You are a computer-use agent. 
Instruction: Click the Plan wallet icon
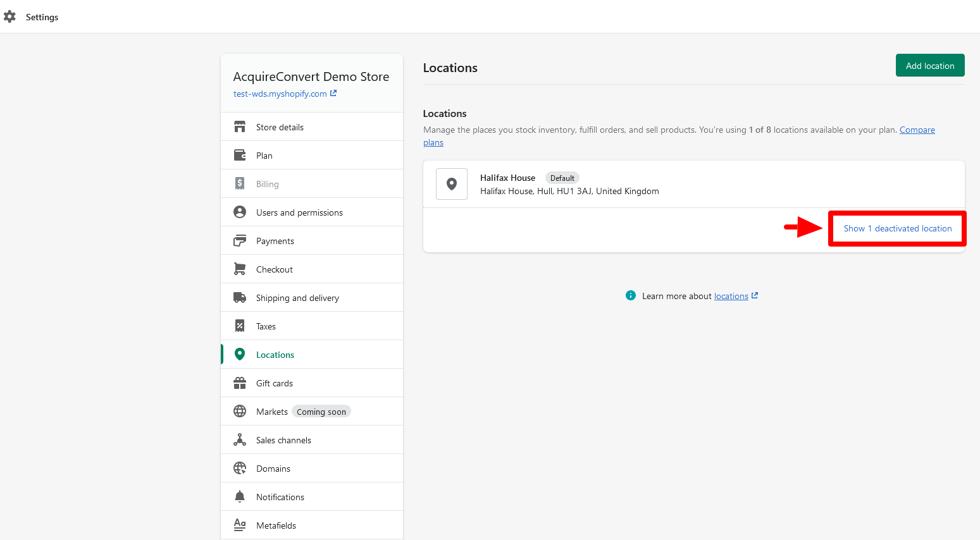coord(240,156)
